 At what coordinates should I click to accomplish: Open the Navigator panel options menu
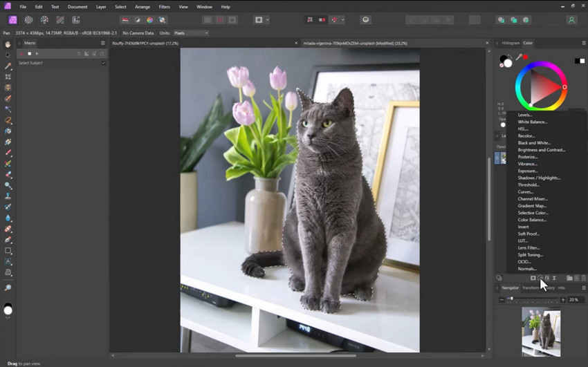(x=583, y=288)
